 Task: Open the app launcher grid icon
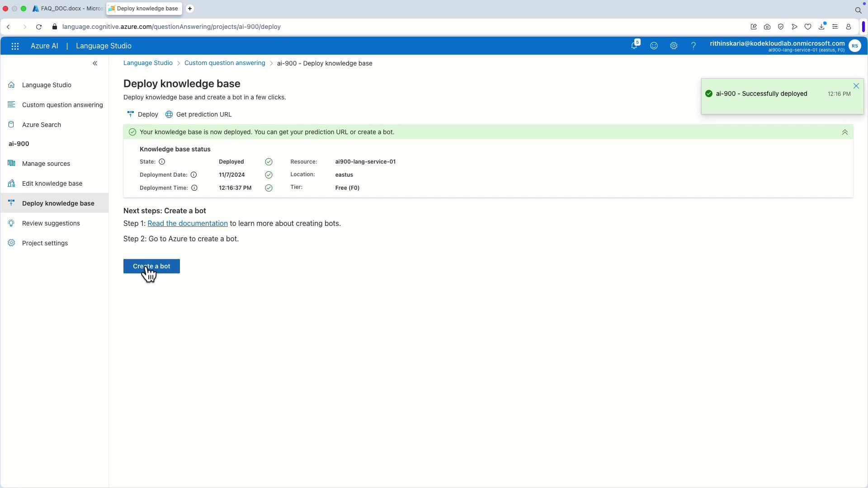pos(15,46)
